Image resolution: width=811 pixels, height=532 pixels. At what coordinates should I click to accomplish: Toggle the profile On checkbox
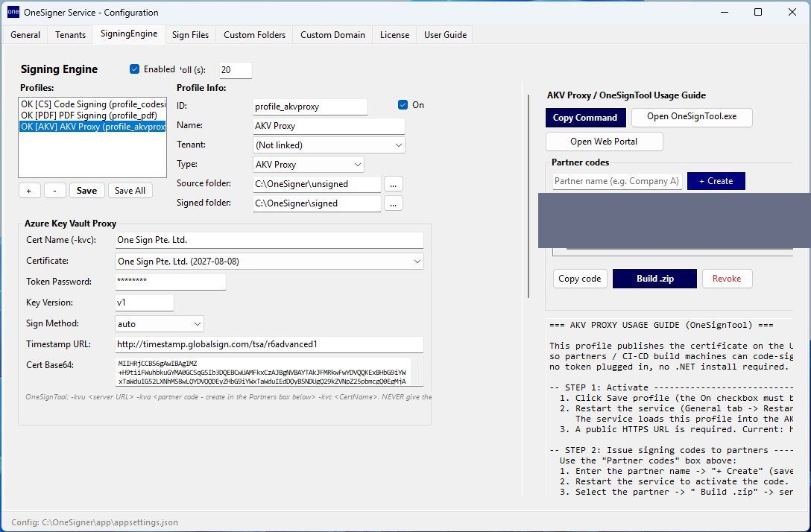[403, 105]
